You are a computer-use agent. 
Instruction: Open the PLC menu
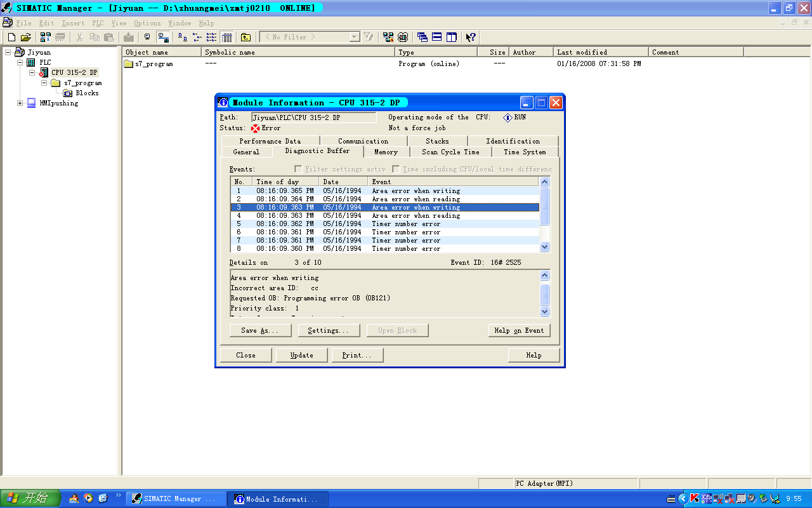(x=98, y=23)
